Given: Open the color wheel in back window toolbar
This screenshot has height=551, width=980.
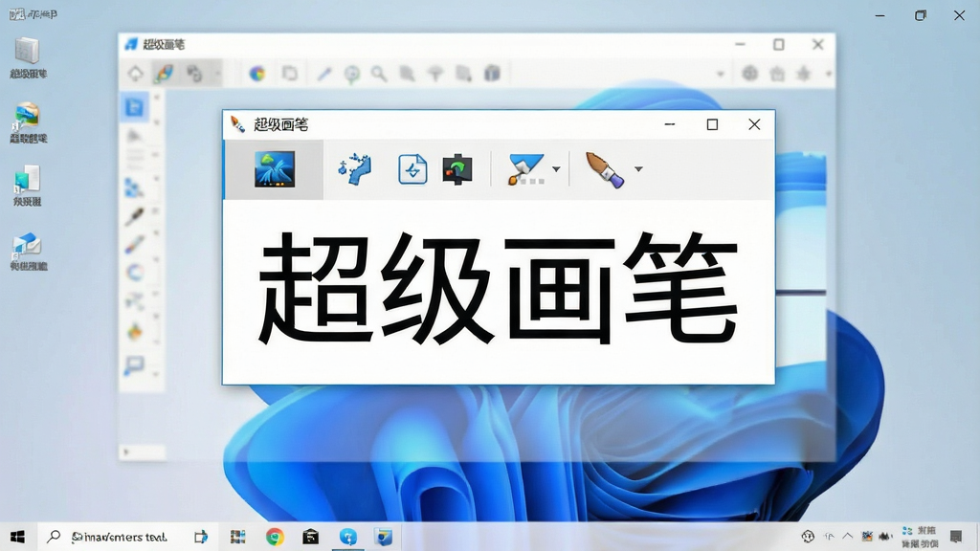Looking at the screenshot, I should [x=256, y=74].
